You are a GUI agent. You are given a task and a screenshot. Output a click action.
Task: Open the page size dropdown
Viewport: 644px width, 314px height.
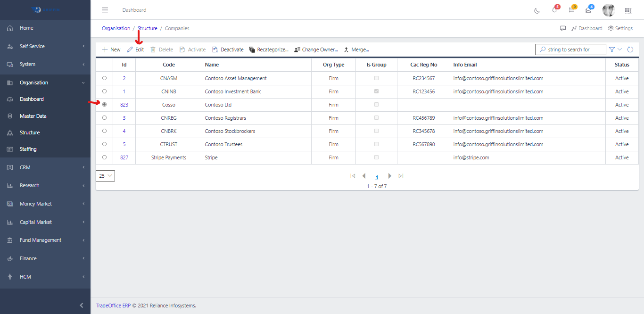tap(105, 176)
